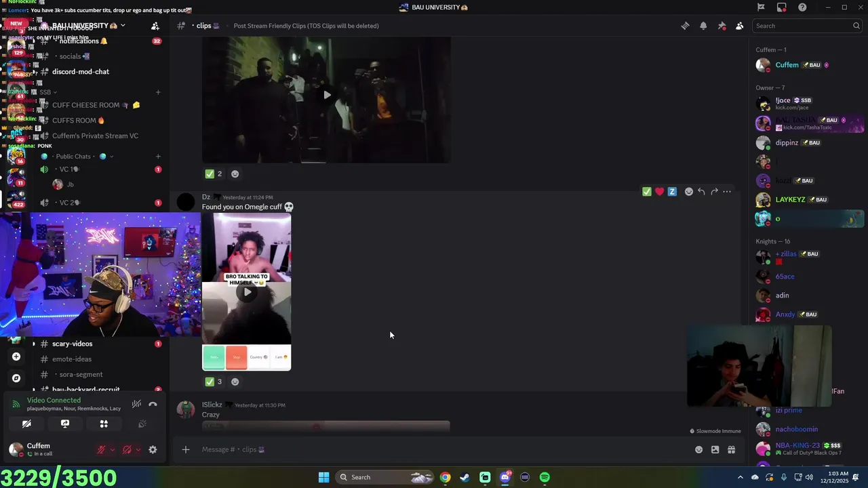Disconnect from the voice call
868x488 pixels.
coord(153,404)
